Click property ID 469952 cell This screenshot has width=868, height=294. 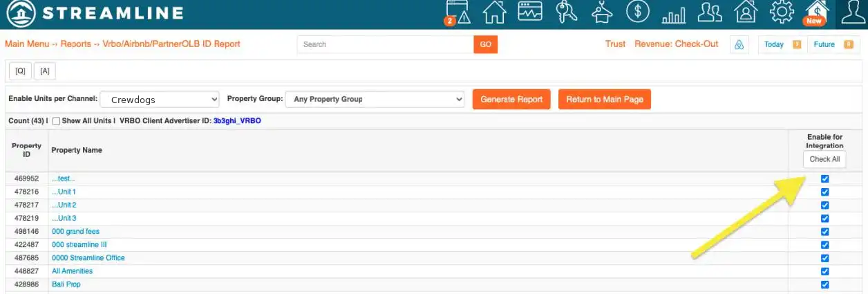(x=26, y=178)
